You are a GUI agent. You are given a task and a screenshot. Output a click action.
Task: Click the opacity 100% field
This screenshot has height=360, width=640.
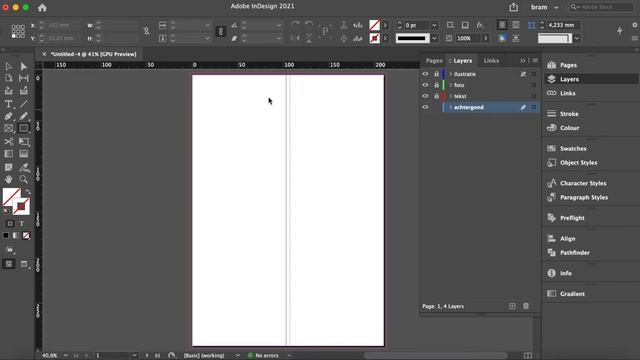point(468,38)
